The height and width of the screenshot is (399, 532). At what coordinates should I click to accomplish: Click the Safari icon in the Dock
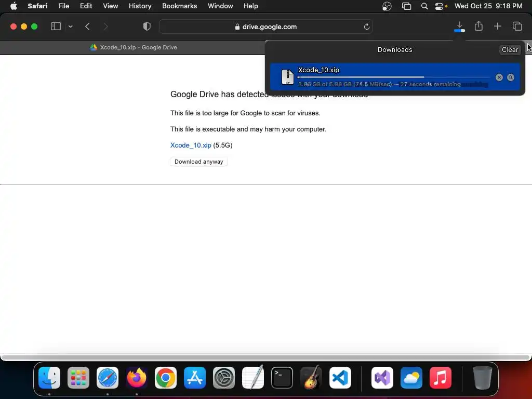click(108, 378)
